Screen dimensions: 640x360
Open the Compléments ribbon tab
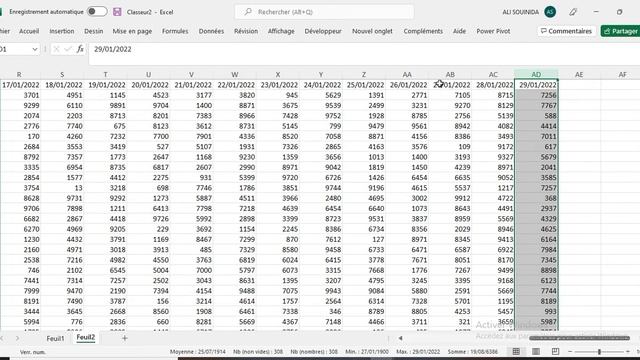423,31
